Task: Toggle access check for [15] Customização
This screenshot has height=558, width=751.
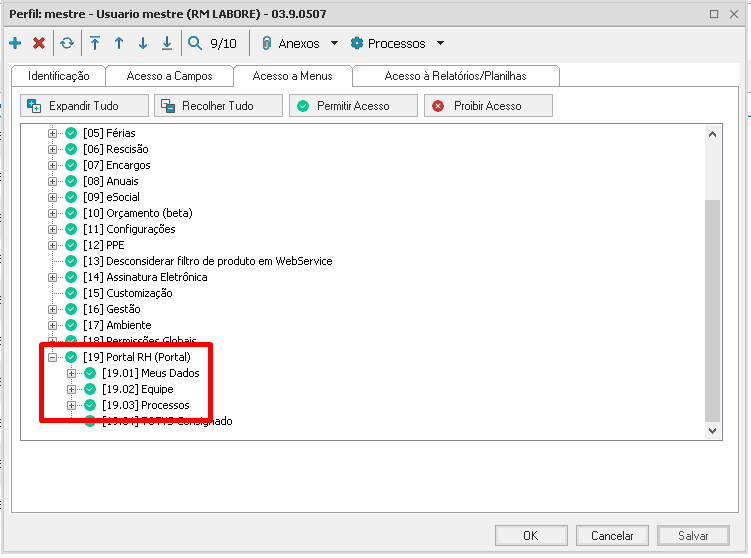Action: coord(71,293)
